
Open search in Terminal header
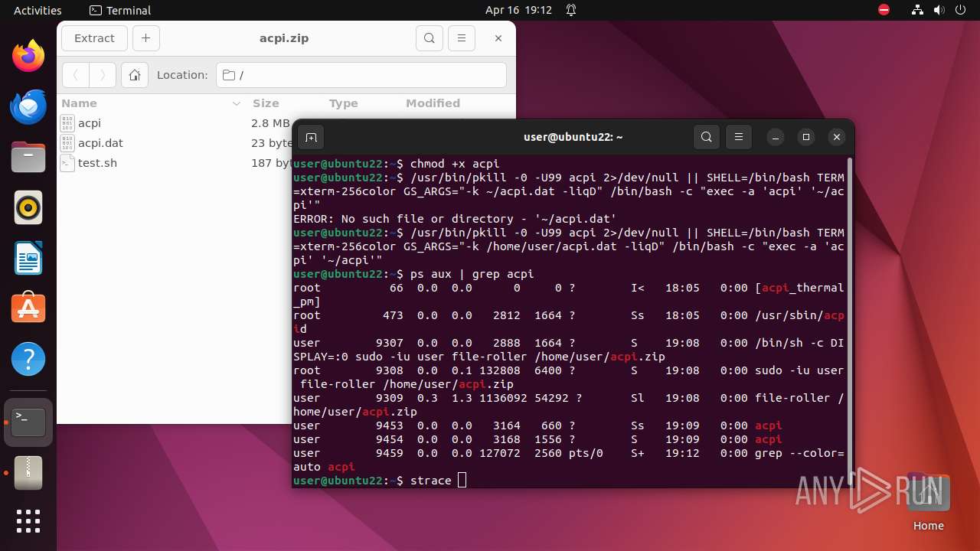(x=707, y=137)
